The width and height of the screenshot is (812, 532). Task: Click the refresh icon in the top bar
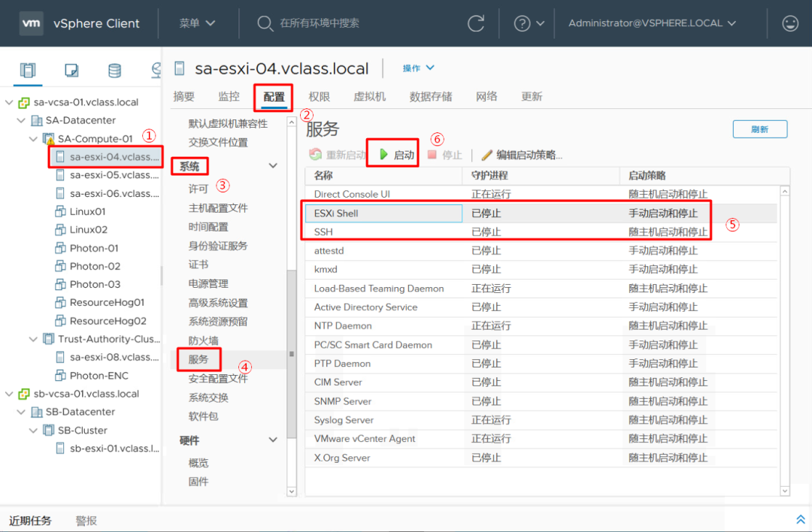pos(476,23)
